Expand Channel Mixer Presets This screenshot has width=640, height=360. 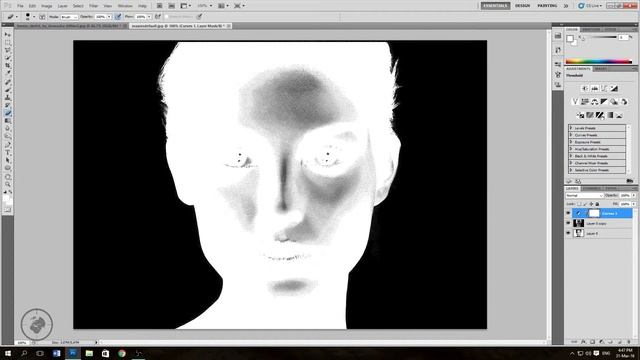[571, 163]
